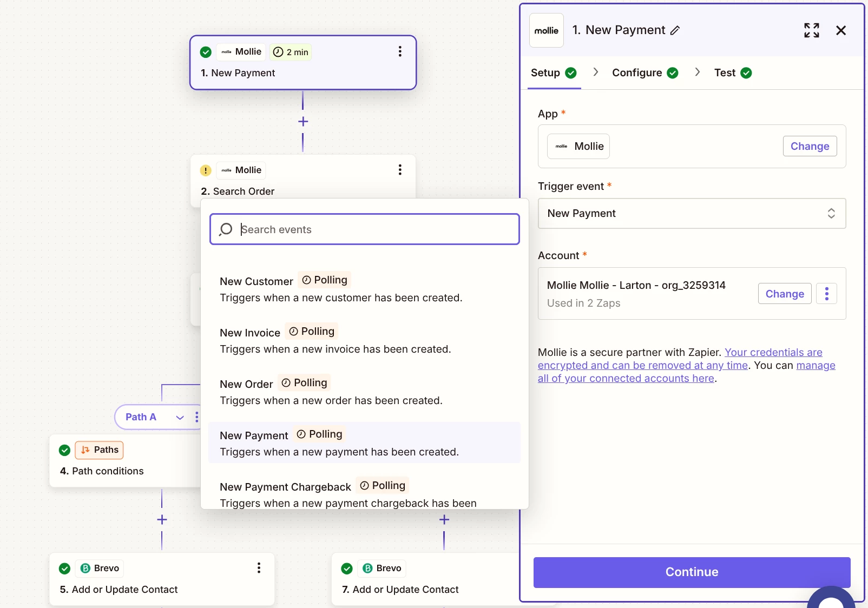Open the options menu for step 5 Brevo
The width and height of the screenshot is (868, 608).
[x=259, y=567]
